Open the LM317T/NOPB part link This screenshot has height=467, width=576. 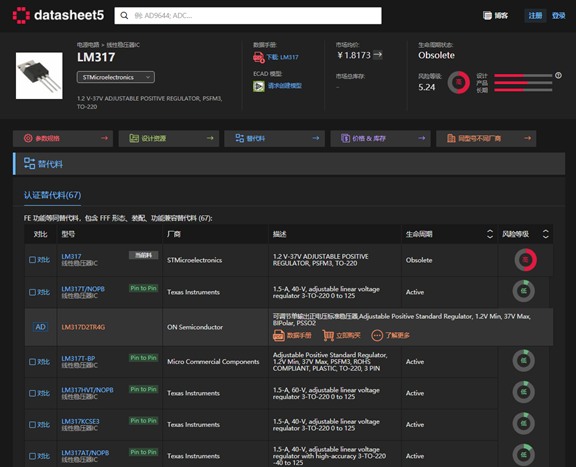tap(83, 289)
